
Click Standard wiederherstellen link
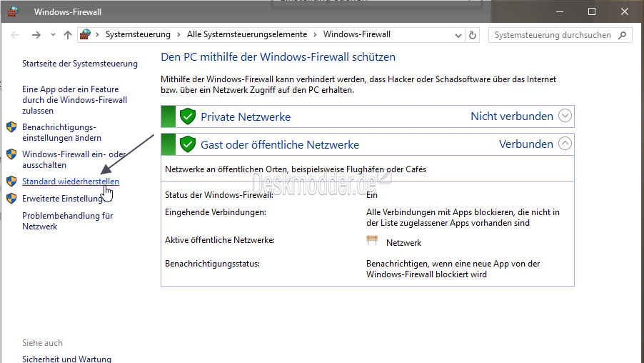pyautogui.click(x=71, y=181)
